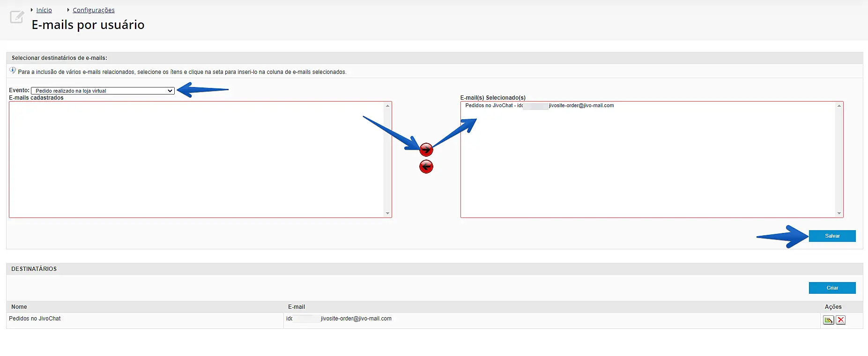Viewport: 868px width, 356px height.
Task: Delete the Pedidos no JivoChat recipient
Action: pos(841,320)
